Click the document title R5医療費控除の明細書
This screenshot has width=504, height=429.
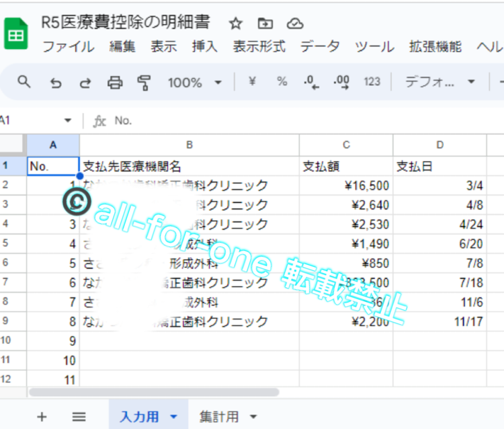[126, 22]
